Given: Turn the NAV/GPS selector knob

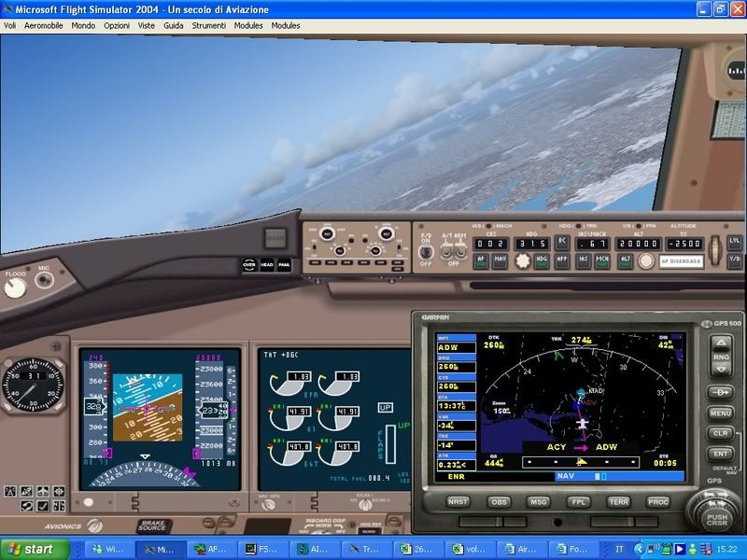Looking at the screenshot, I should point(268,505).
